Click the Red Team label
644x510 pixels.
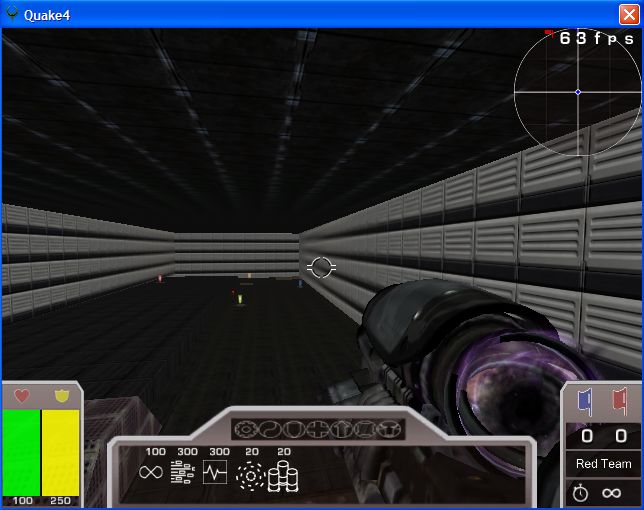coord(603,464)
